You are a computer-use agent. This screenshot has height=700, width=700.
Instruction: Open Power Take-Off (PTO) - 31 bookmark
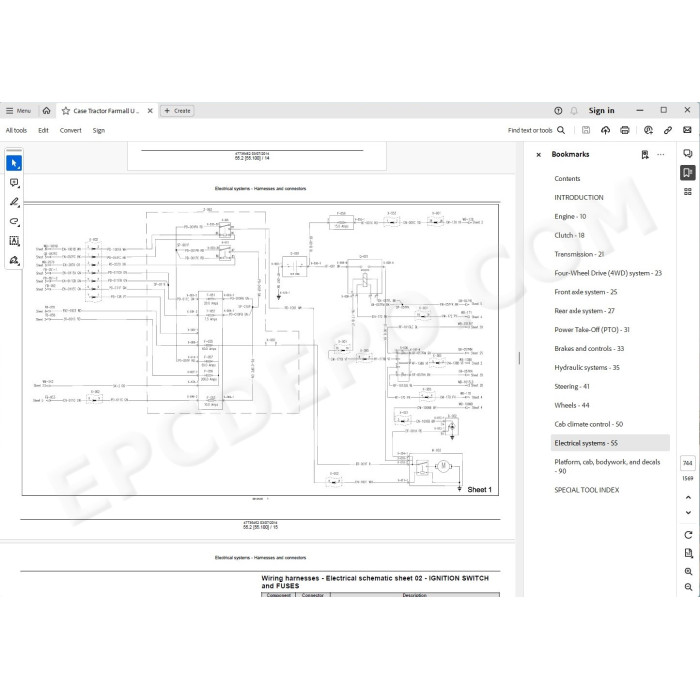592,330
